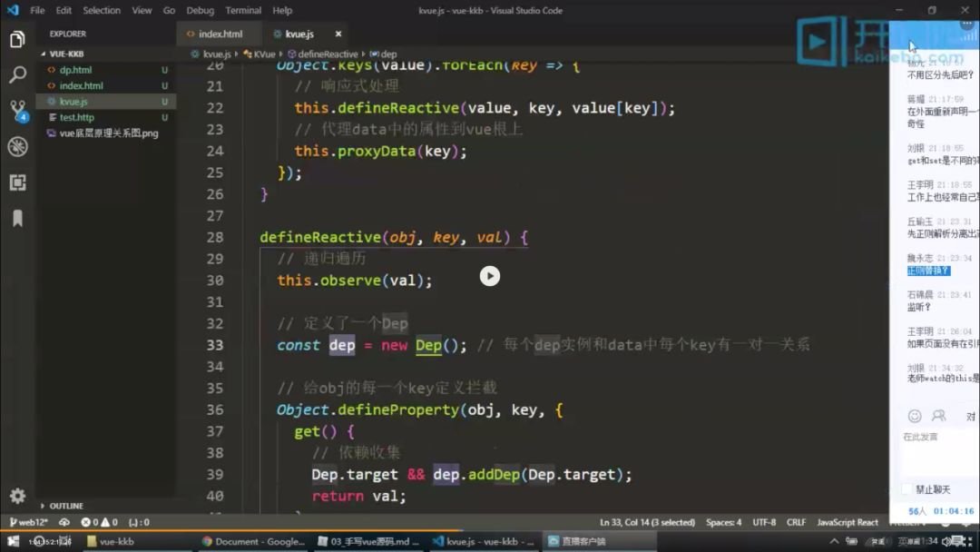Open the Debug view in activity bar
Screen dimensions: 980x552
pyautogui.click(x=17, y=146)
